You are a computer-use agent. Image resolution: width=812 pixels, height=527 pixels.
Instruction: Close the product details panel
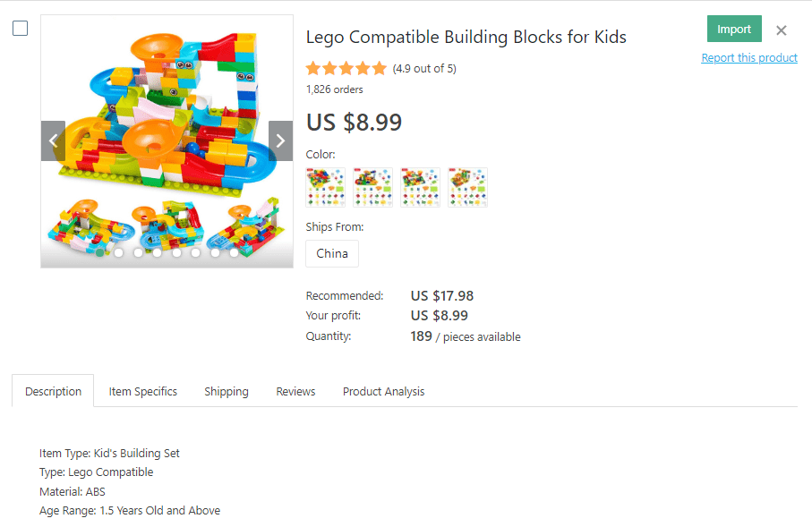[x=782, y=30]
